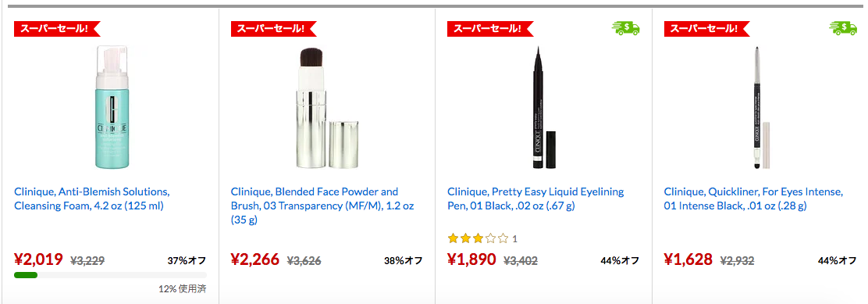Open Clinique Quickliner For Eyes Intense link
This screenshot has height=304, width=868.
753,198
